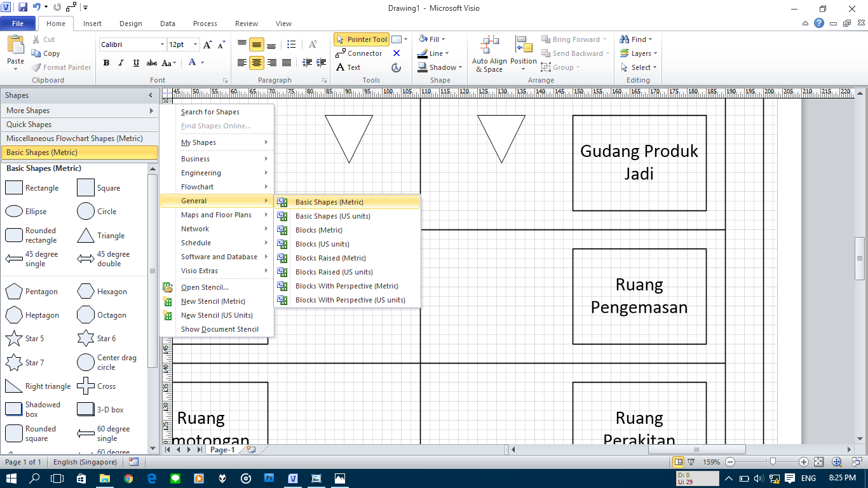Open File Explorer from the taskbar

point(104,478)
